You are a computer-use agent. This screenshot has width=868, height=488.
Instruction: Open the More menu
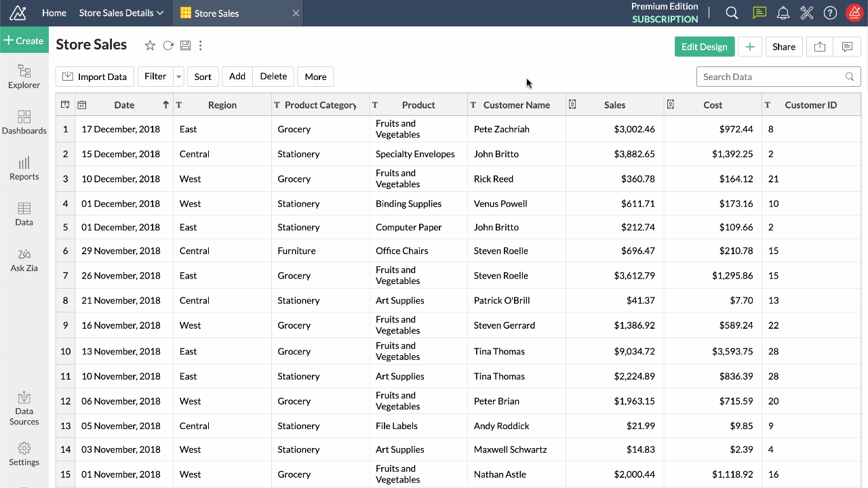(316, 77)
